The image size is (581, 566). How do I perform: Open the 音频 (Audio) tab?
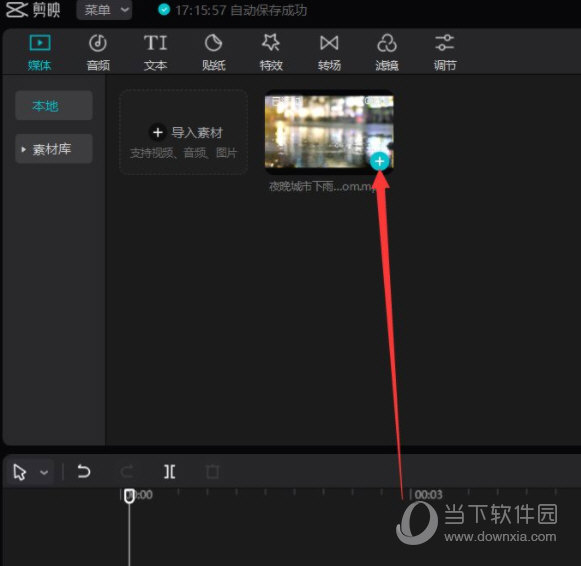[x=98, y=53]
